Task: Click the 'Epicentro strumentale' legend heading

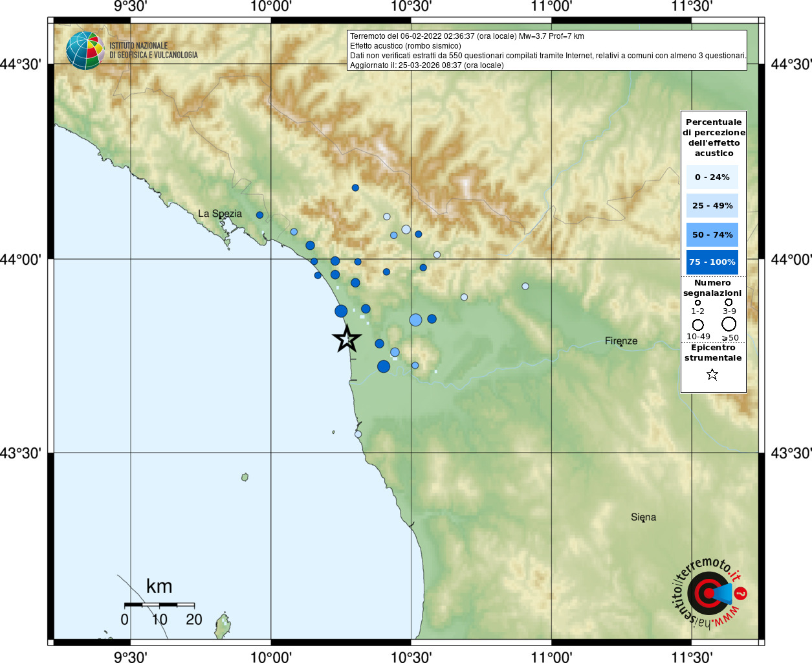Action: click(x=713, y=353)
